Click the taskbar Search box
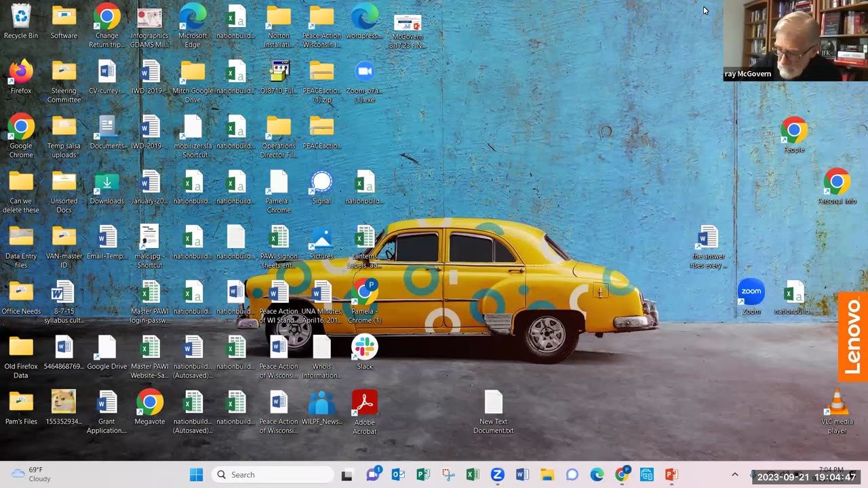 pyautogui.click(x=272, y=474)
